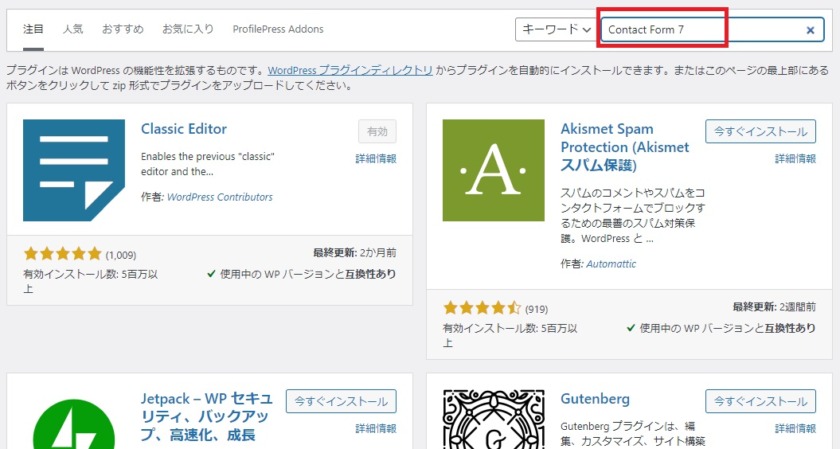This screenshot has height=449, width=840.
Task: Install Jetpack with 今すぐインストール
Action: tap(341, 401)
